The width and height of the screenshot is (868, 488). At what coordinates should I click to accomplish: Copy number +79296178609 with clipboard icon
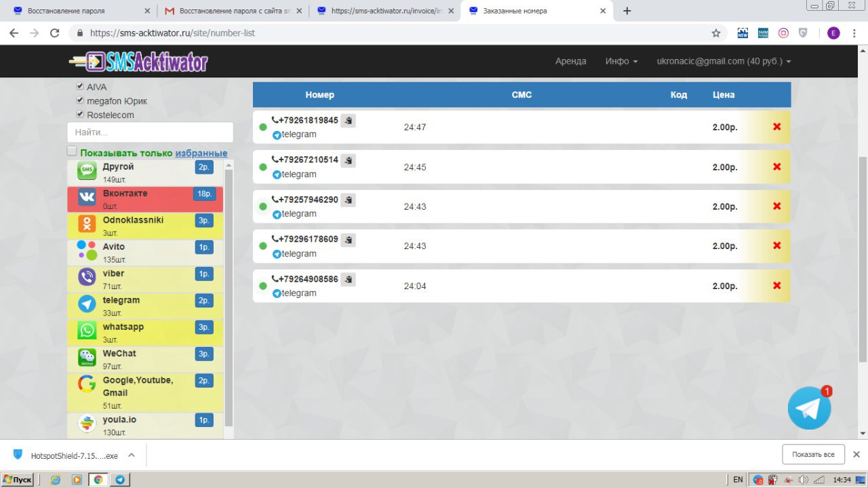[x=348, y=240]
